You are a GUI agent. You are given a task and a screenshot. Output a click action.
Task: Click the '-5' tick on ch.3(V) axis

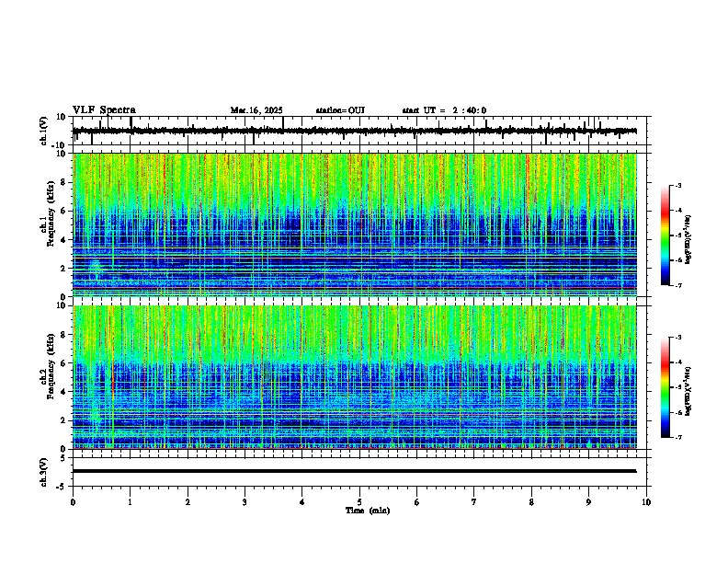coord(62,487)
